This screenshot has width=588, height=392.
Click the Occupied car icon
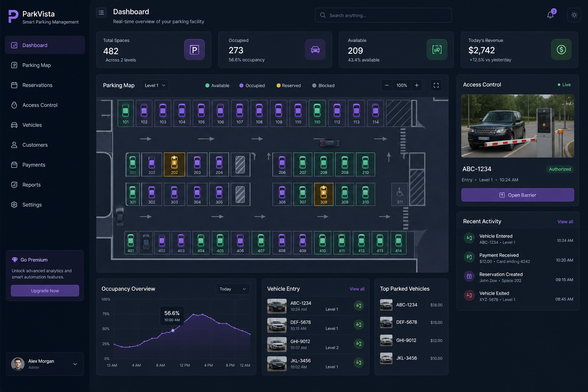pyautogui.click(x=315, y=50)
